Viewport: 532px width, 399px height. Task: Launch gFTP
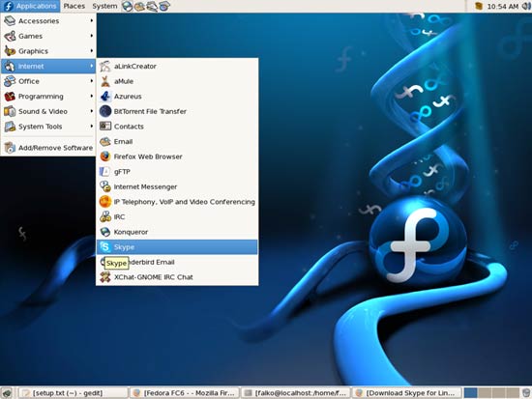[177, 172]
